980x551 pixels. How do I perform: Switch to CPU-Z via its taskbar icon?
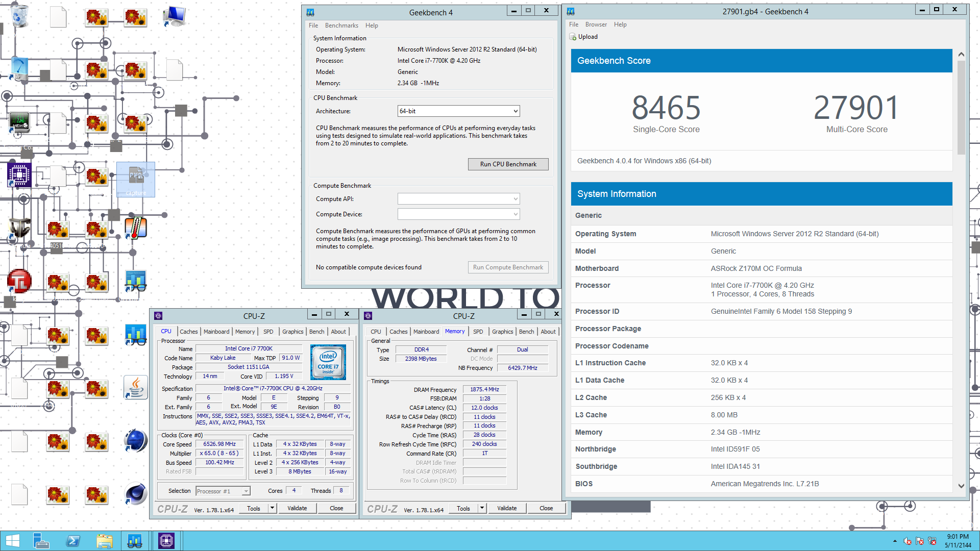point(166,541)
